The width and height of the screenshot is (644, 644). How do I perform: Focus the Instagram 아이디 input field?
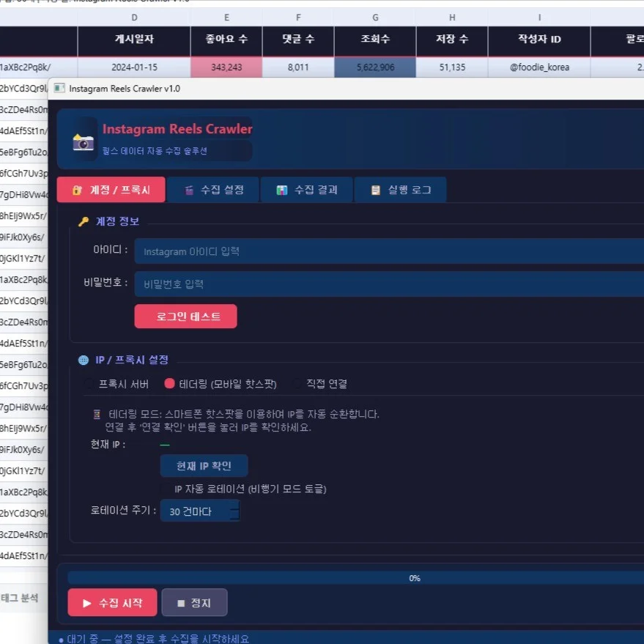[389, 251]
